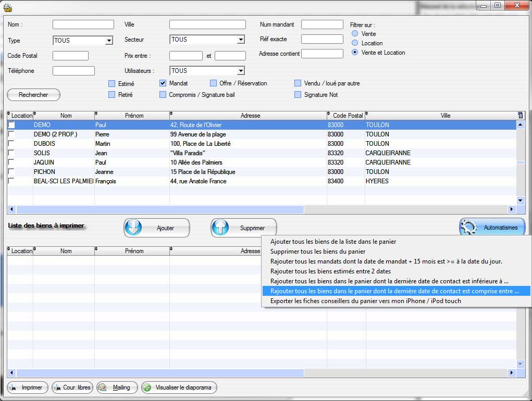The width and height of the screenshot is (532, 401).
Task: Uncheck the Mandat checkbox
Action: tap(163, 83)
